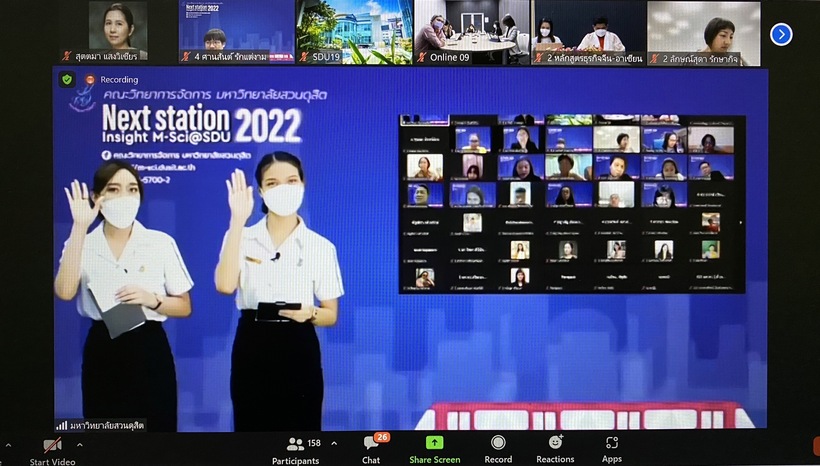Click the signal strength bars icon
This screenshot has width=820, height=466.
coord(62,425)
